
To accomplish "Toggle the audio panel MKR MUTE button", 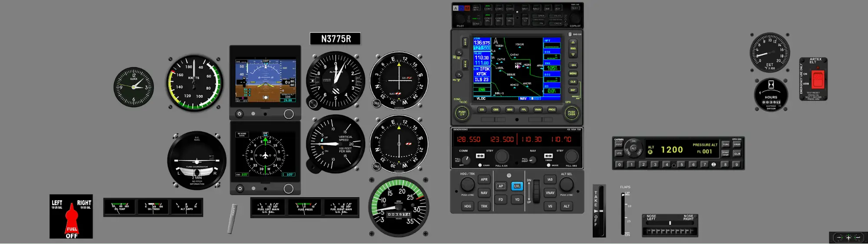I will click(476, 8).
